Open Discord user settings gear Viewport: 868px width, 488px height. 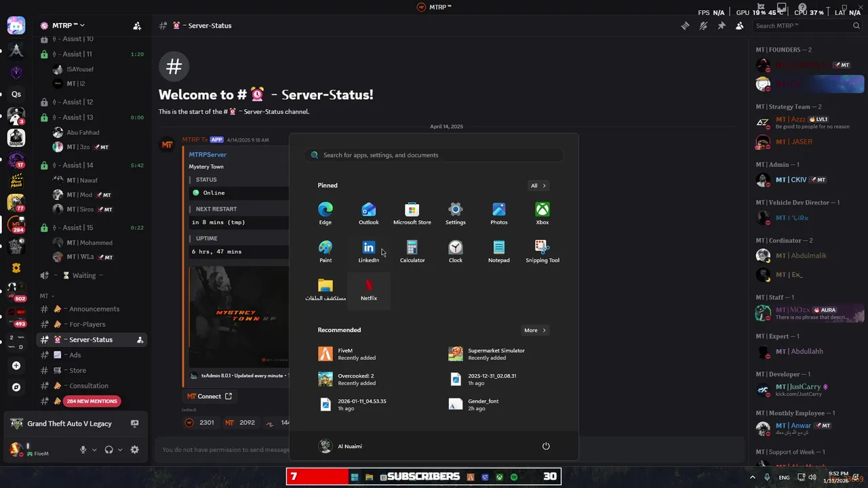(x=135, y=449)
